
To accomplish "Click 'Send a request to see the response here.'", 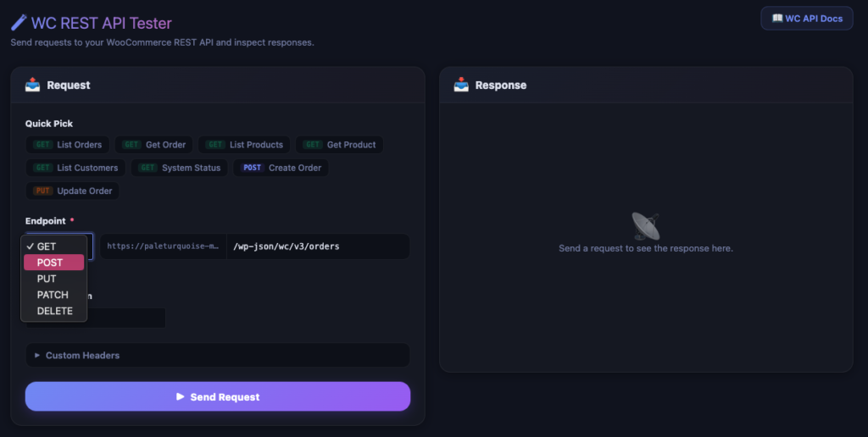I will click(x=645, y=248).
